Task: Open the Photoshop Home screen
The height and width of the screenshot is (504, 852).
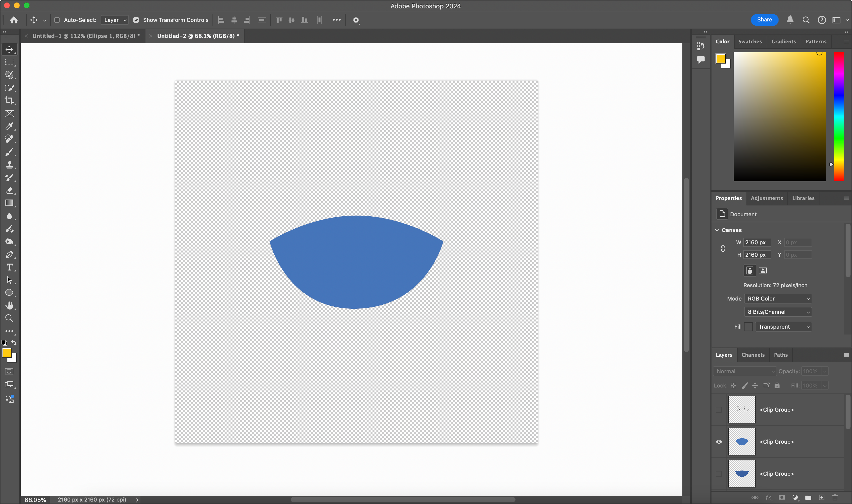Action: click(14, 20)
